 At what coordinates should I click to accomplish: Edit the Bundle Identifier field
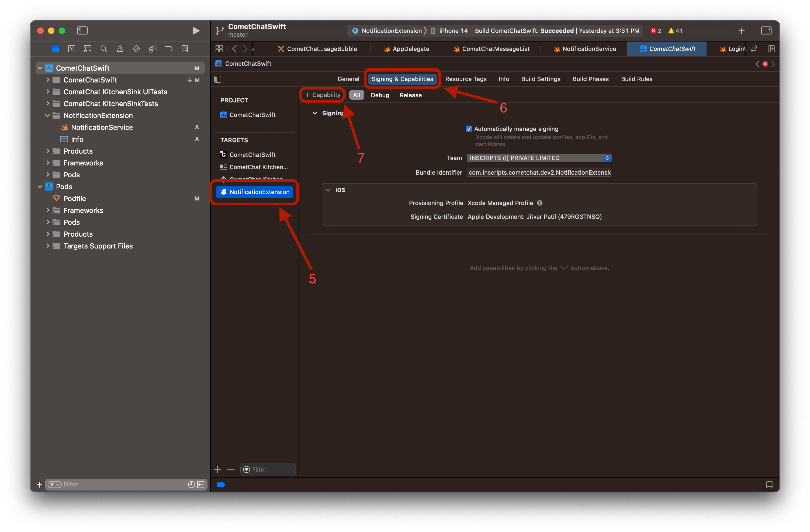coord(539,172)
